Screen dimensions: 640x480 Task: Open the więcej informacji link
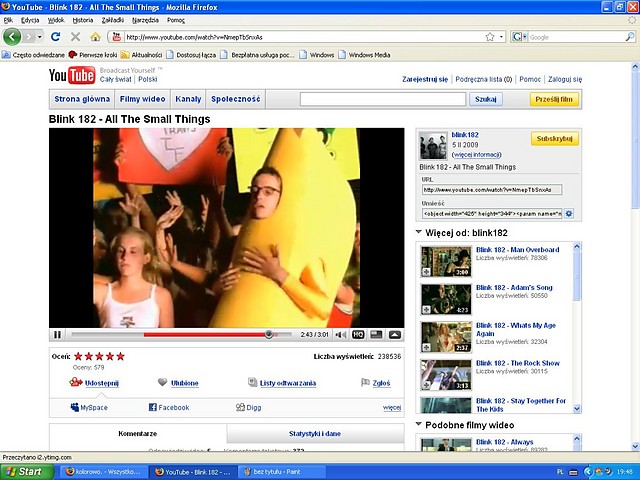[476, 155]
